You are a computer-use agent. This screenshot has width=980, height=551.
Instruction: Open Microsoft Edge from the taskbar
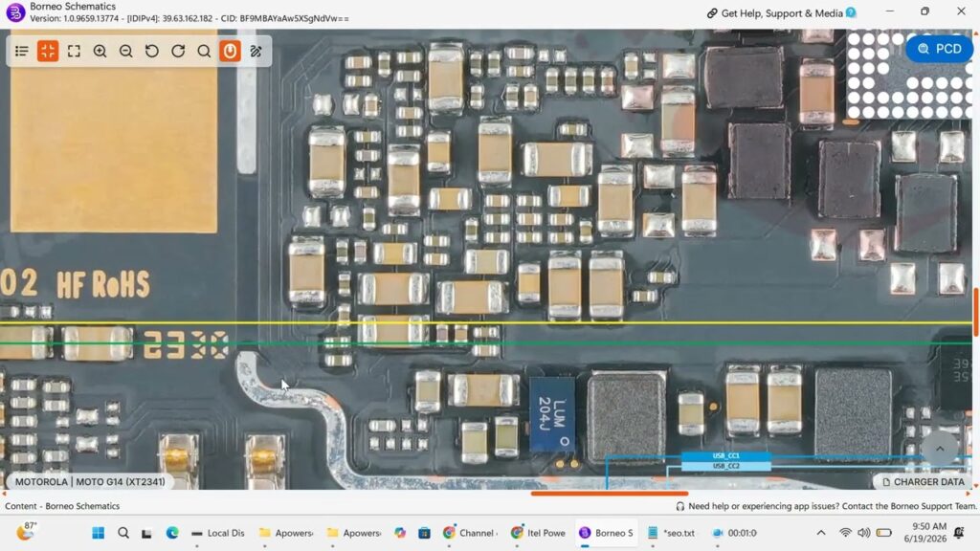click(x=172, y=533)
